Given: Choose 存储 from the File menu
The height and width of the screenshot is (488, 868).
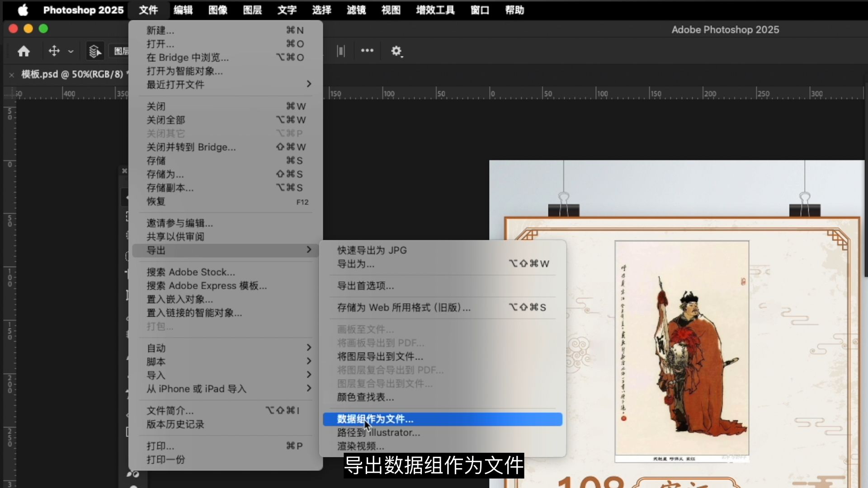Looking at the screenshot, I should pos(226,160).
